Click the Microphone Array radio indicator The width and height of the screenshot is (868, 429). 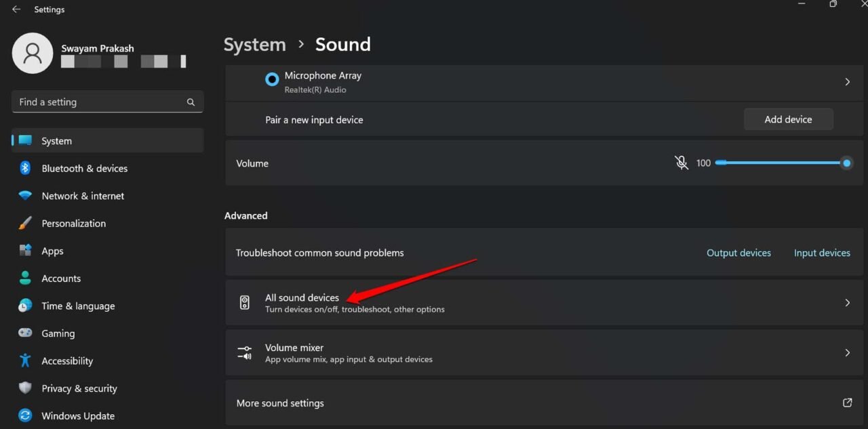pyautogui.click(x=271, y=80)
